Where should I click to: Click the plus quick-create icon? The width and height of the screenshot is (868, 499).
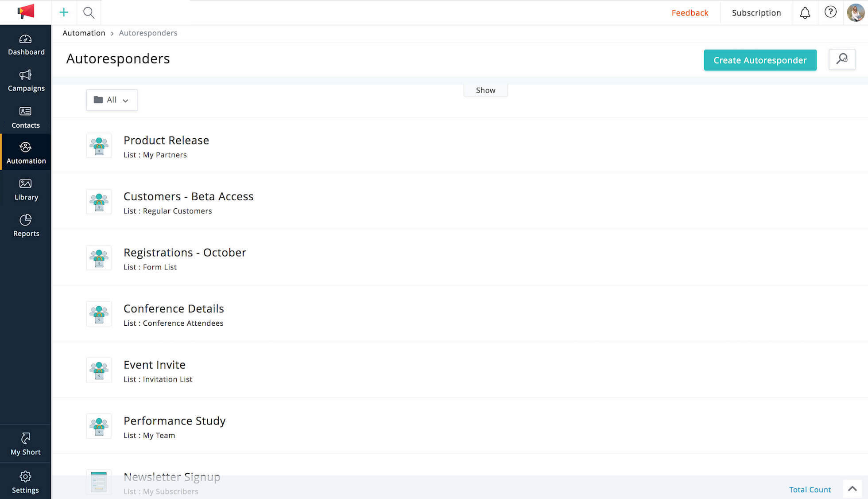(x=64, y=12)
